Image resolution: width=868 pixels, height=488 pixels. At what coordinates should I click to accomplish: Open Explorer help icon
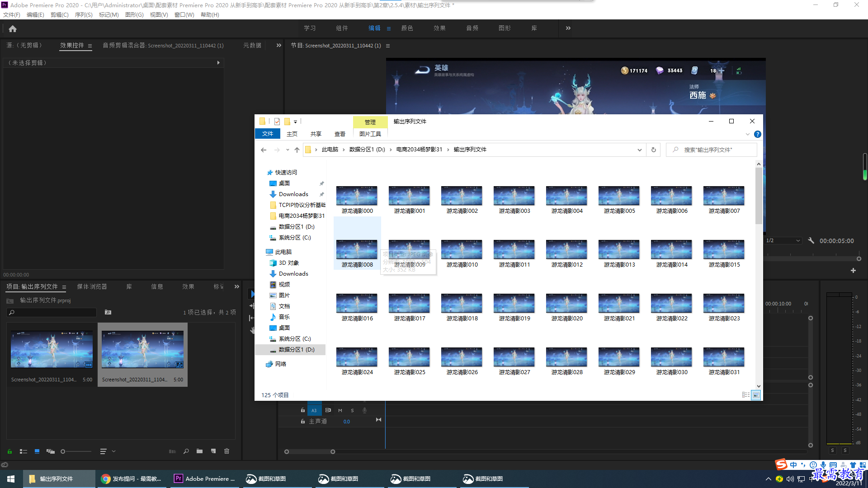[758, 134]
